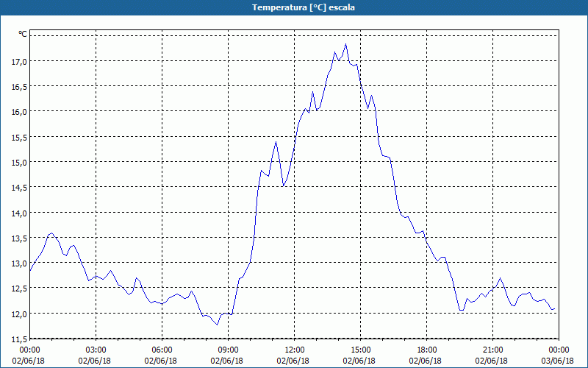Click the 21:00 time label
588x368 pixels.
coord(492,350)
